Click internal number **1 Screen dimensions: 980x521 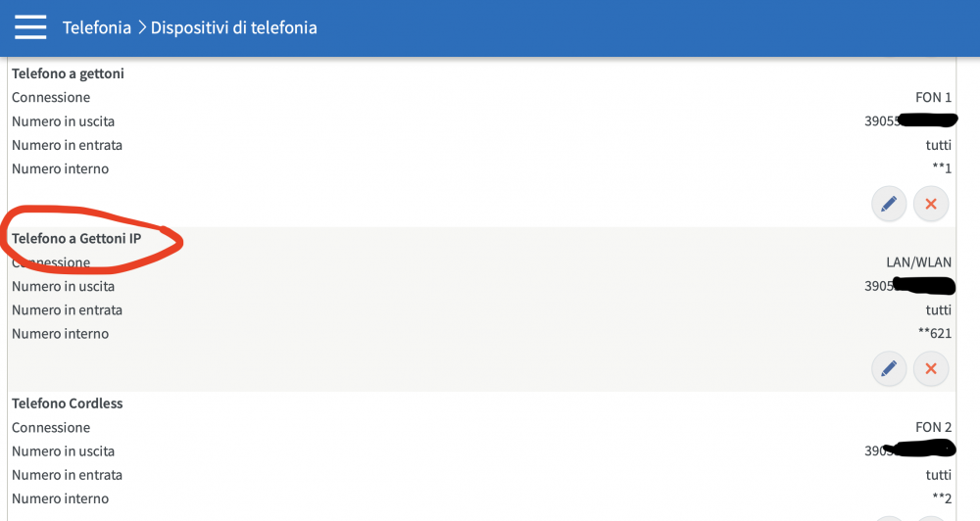coord(942,168)
